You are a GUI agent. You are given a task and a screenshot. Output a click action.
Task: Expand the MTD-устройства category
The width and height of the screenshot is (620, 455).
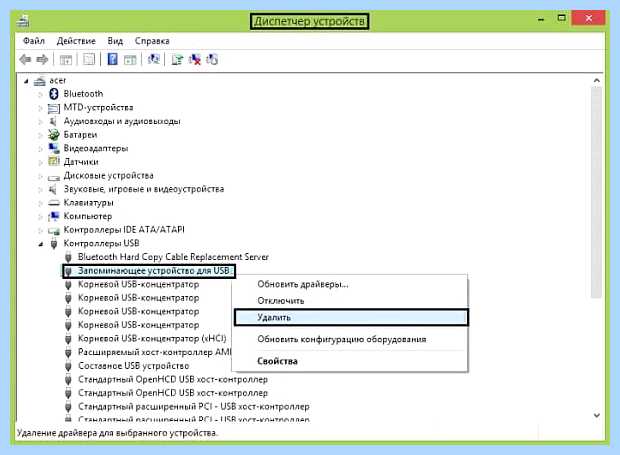(x=40, y=108)
